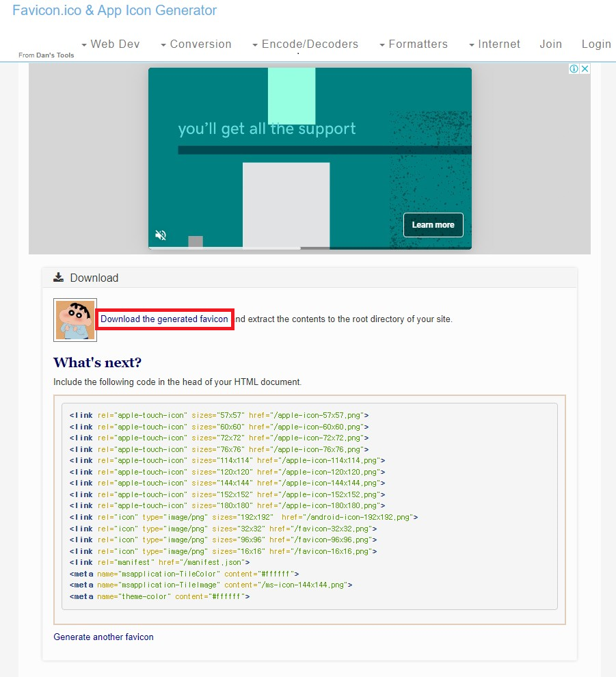Click the android-icon-192x192.png code line
This screenshot has height=677, width=616.
(x=243, y=517)
